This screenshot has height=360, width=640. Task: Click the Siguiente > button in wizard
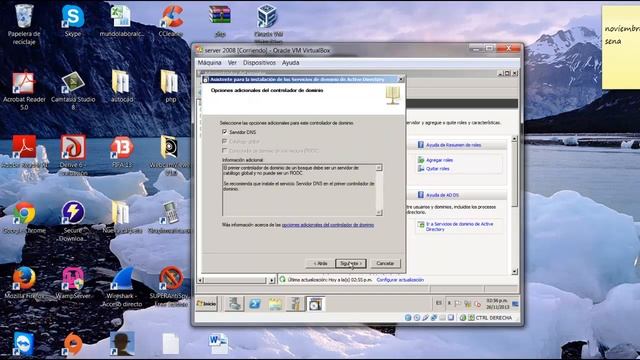pyautogui.click(x=351, y=263)
